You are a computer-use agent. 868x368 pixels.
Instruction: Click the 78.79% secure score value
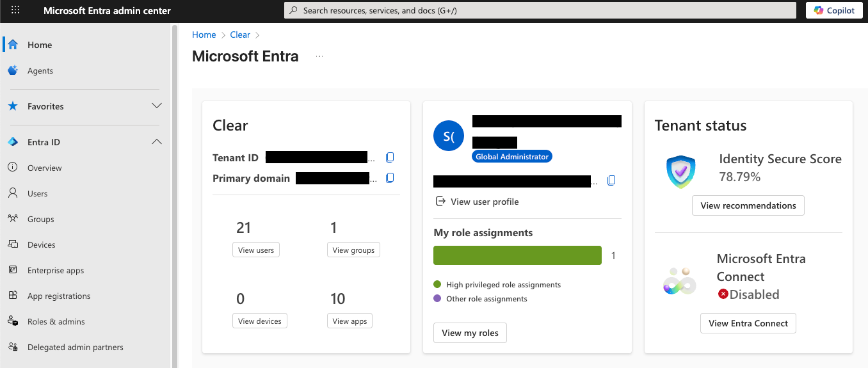739,177
